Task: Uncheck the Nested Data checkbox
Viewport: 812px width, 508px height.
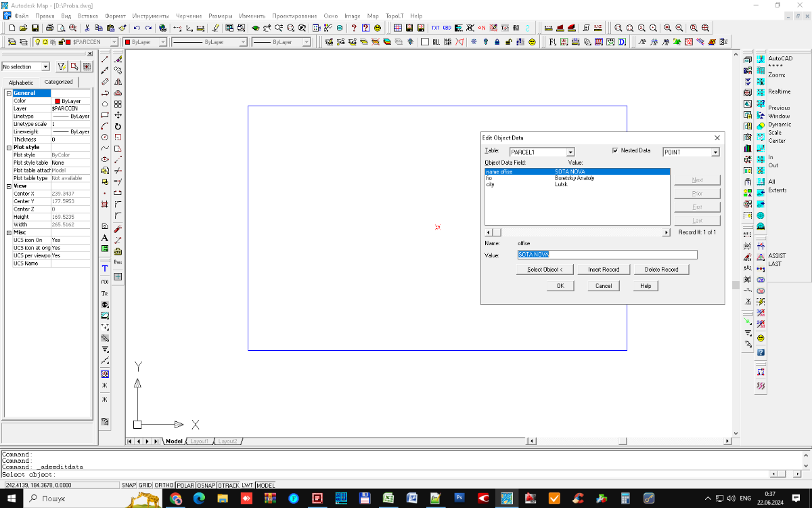Action: click(615, 150)
